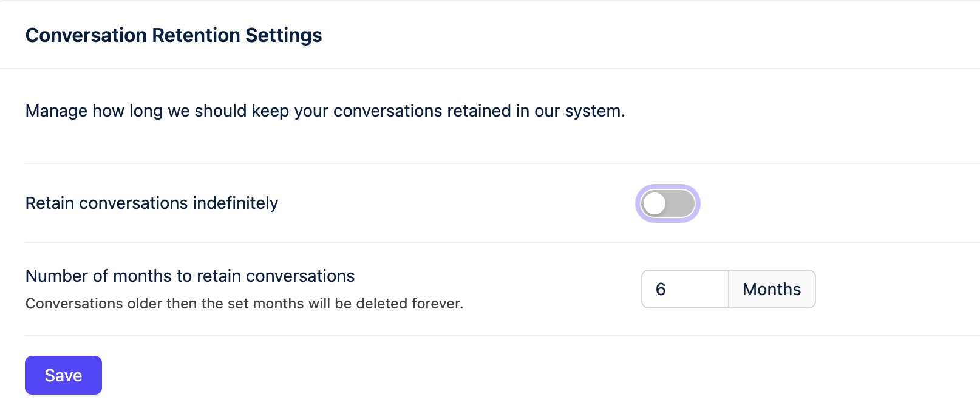This screenshot has width=980, height=419.
Task: Click the manage conversations explanation sentence
Action: 325,111
